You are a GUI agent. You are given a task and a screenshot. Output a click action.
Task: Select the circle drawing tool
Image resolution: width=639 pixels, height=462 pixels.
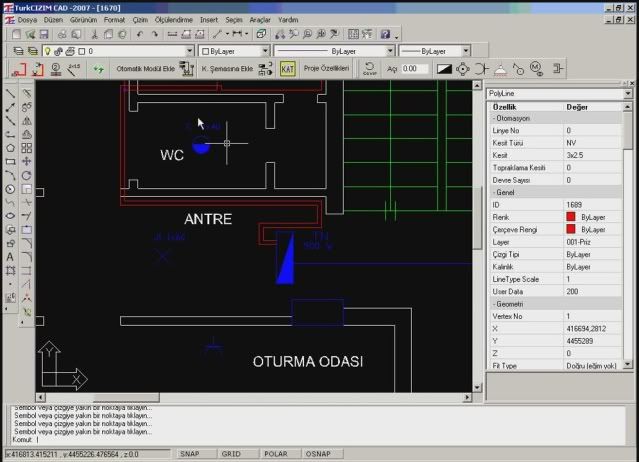point(10,189)
